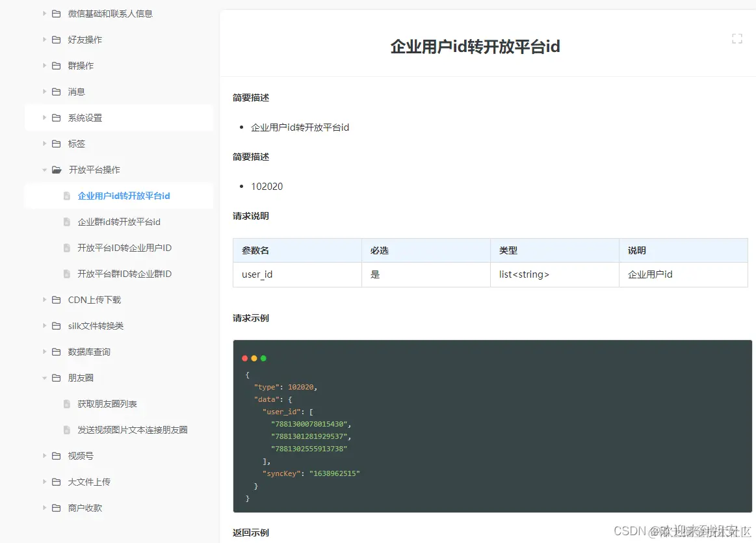Screen dimensions: 756x543
Task: Open 发送视频图片文本连接朋友圈 page
Action: click(133, 430)
